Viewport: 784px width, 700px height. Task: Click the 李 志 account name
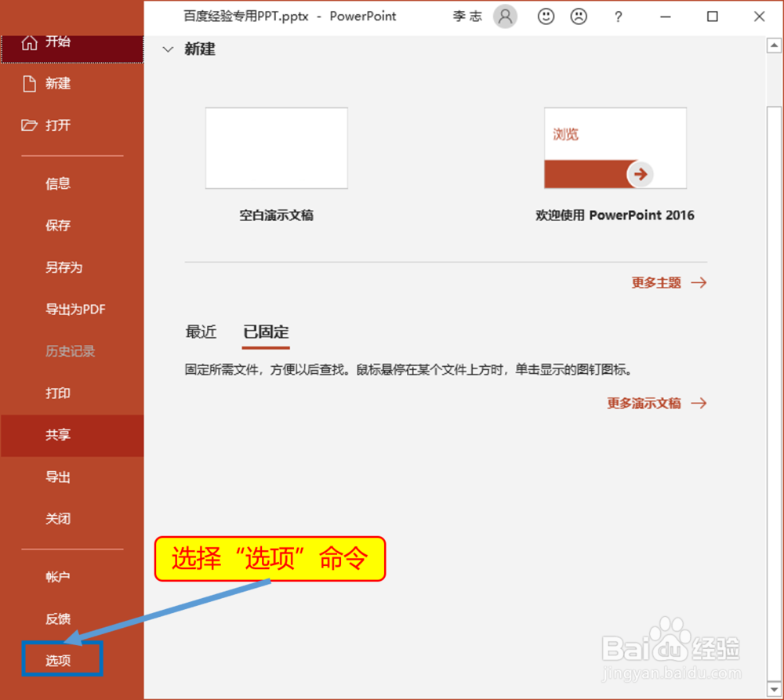(x=467, y=16)
